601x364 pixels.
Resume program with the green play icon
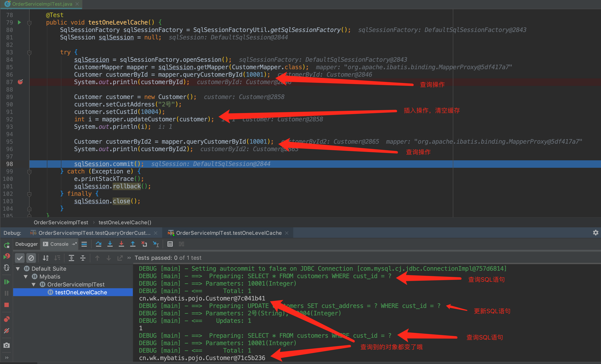pyautogui.click(x=7, y=282)
